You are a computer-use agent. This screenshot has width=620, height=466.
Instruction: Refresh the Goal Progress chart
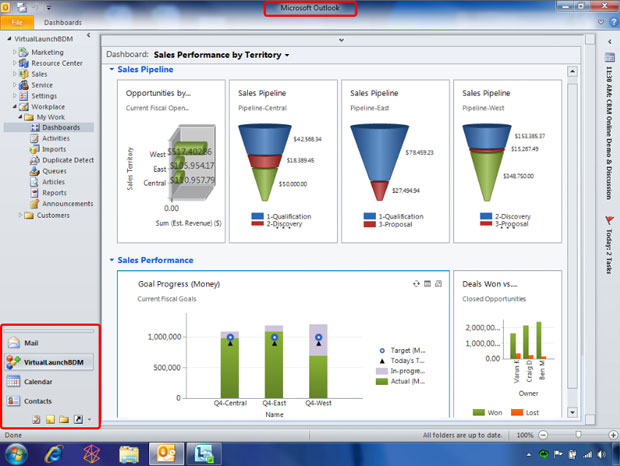pyautogui.click(x=416, y=283)
